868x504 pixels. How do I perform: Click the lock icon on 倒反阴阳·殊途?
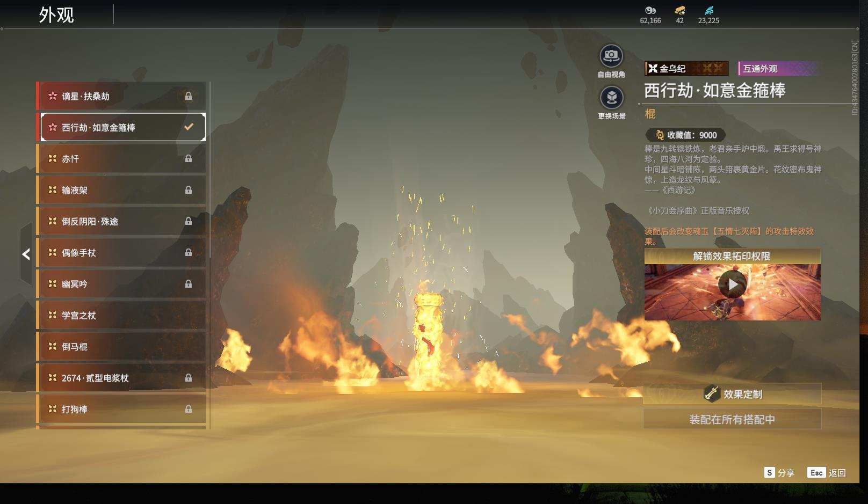coord(189,221)
